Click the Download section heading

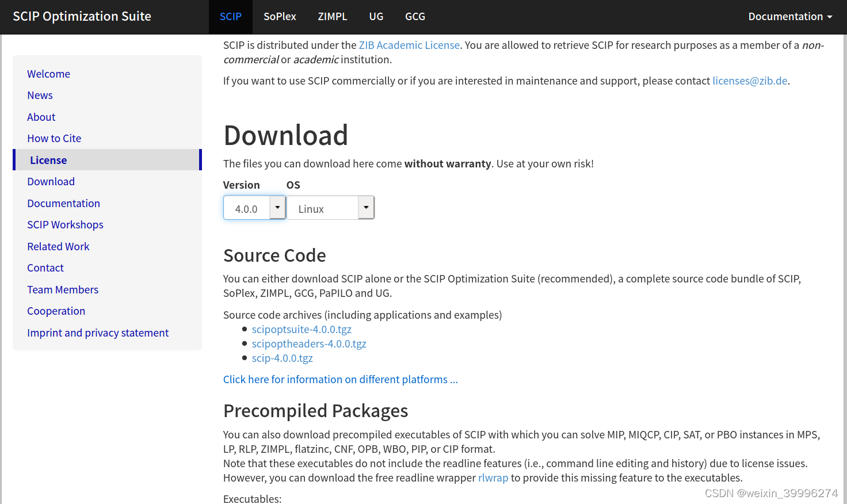coord(285,135)
